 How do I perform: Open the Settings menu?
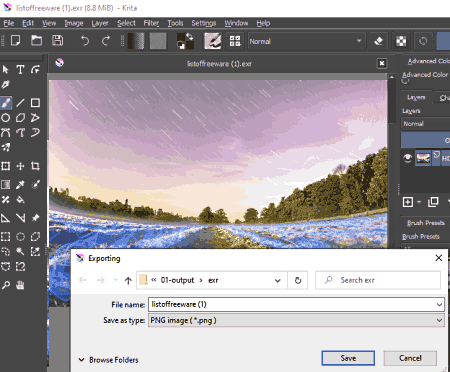[x=204, y=23]
